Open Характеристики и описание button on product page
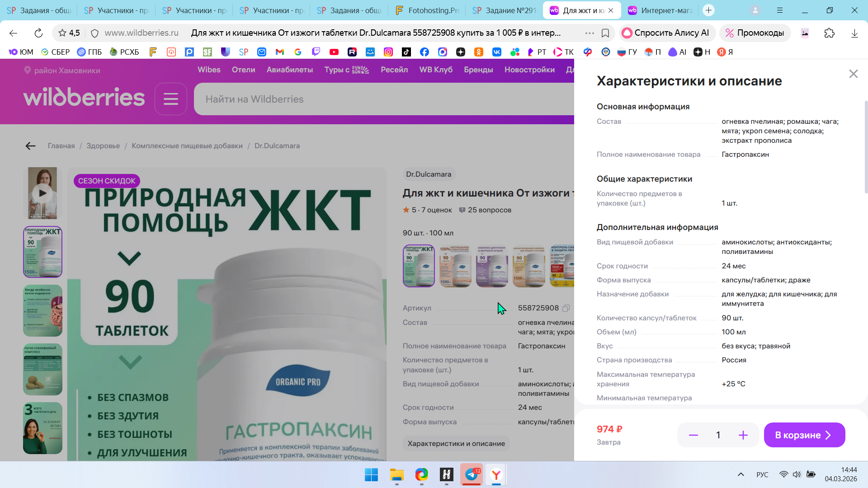The width and height of the screenshot is (868, 488). click(456, 444)
